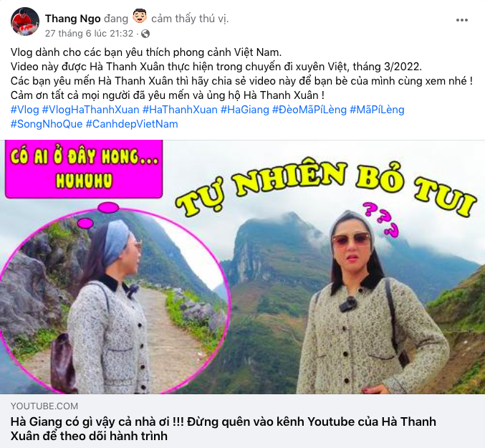485x448 pixels.
Task: Open the post timestamp 27 tháng 6
Action: [x=89, y=34]
